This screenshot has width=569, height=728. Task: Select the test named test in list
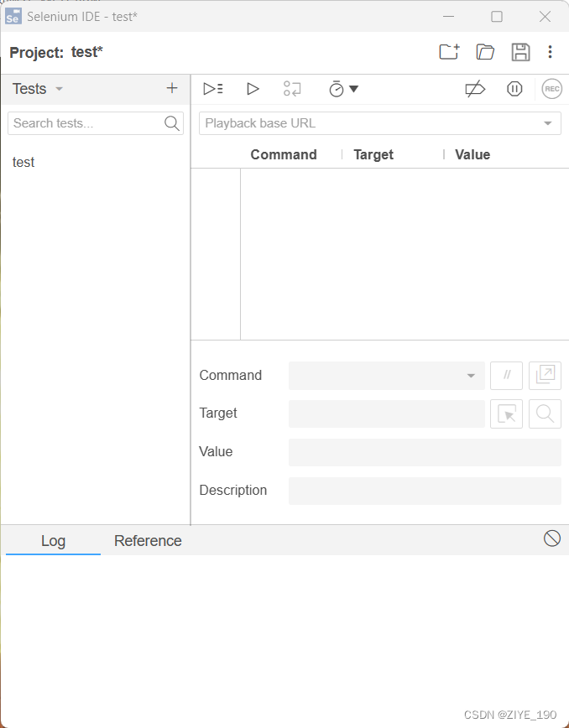pyautogui.click(x=23, y=162)
